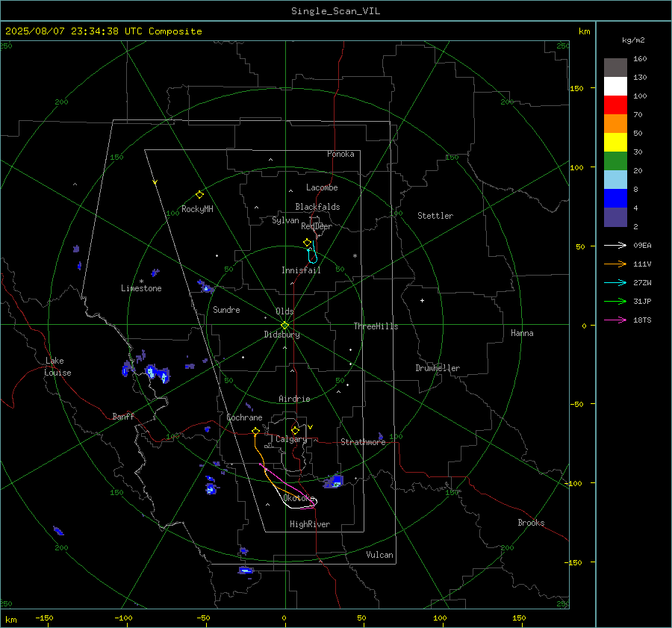
Task: Click the Innisfail label
Action: [x=301, y=270]
